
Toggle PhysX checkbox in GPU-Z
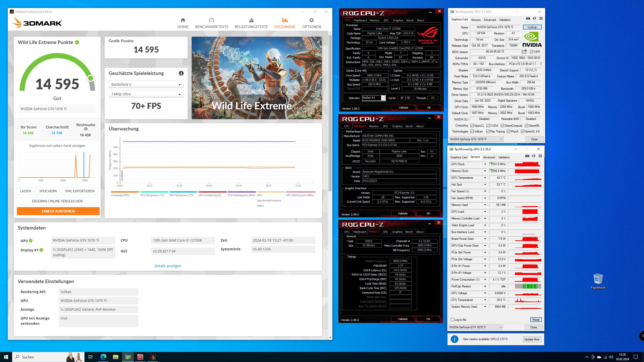click(x=508, y=131)
